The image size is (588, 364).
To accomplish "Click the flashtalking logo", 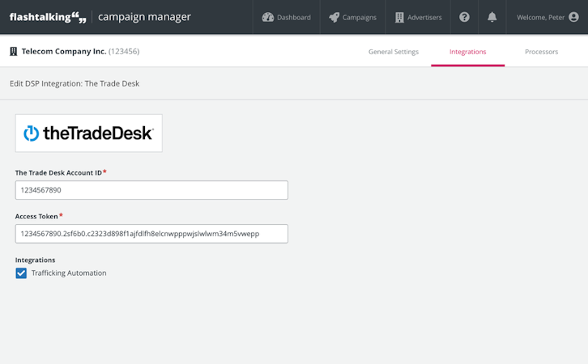I will [x=48, y=17].
